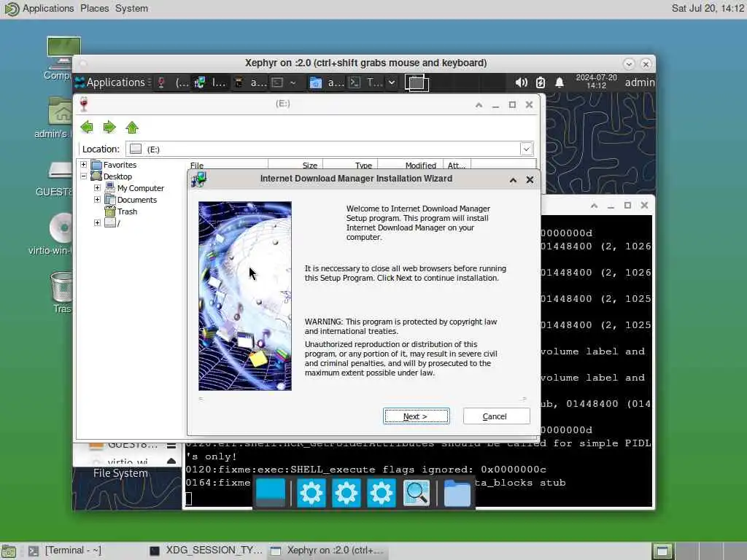Open the task list chevron in Xephyr panel
747x560 pixels.
click(x=392, y=82)
